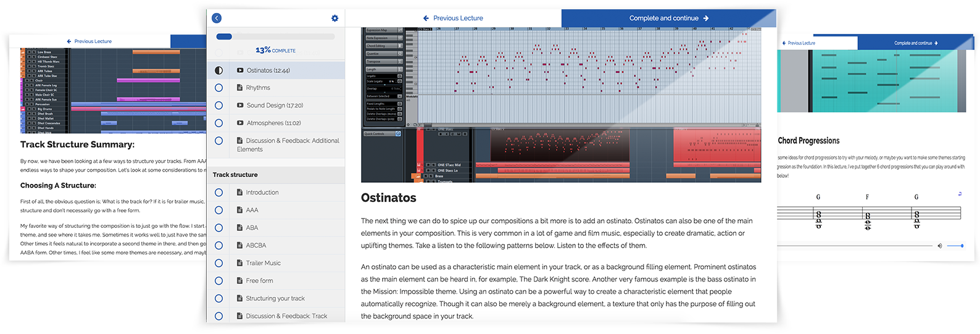Click Previous Lecture in left Track Structure window
This screenshot has width=980, height=334.
click(89, 41)
